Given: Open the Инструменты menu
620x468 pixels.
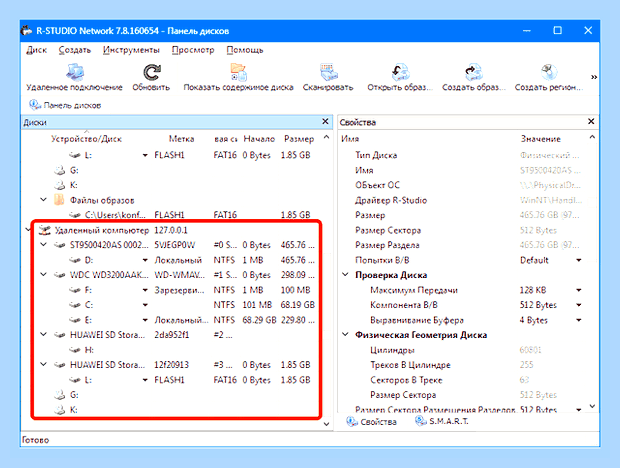Looking at the screenshot, I should point(131,50).
